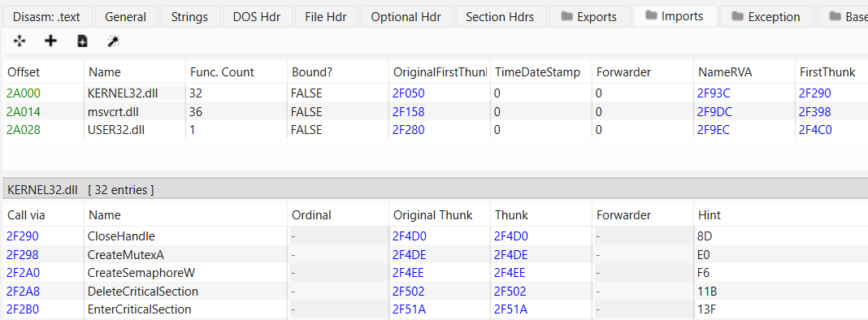The width and height of the screenshot is (868, 320).
Task: Click the plus add-entry icon
Action: pos(50,41)
